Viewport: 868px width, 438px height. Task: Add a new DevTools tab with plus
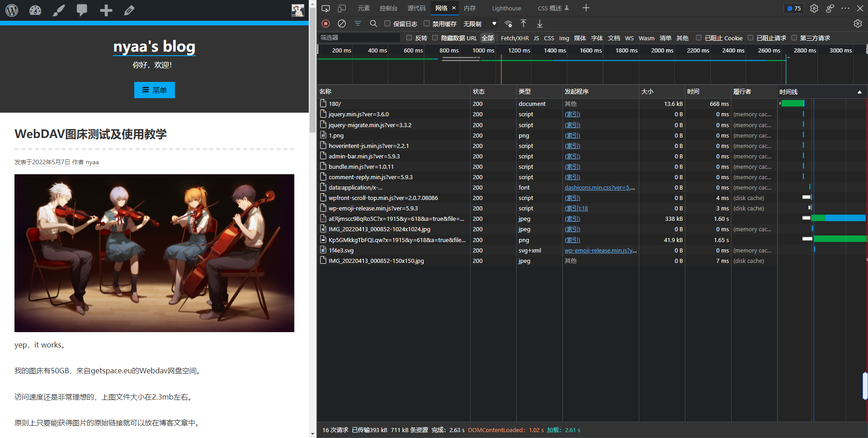[x=586, y=8]
